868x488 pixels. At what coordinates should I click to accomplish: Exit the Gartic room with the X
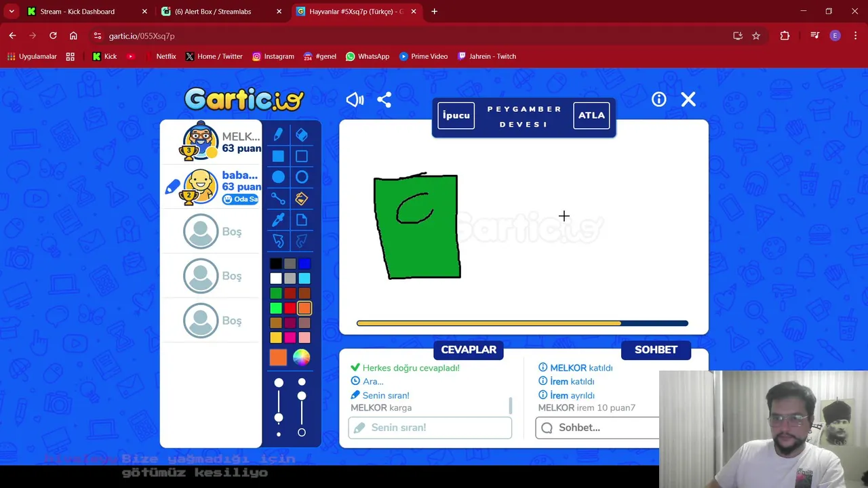click(688, 100)
